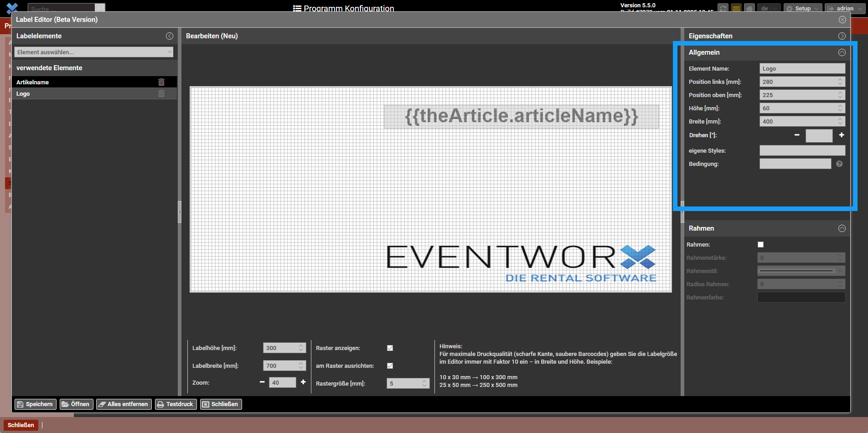
Task: Open the Element auswählen dropdown
Action: tap(94, 52)
